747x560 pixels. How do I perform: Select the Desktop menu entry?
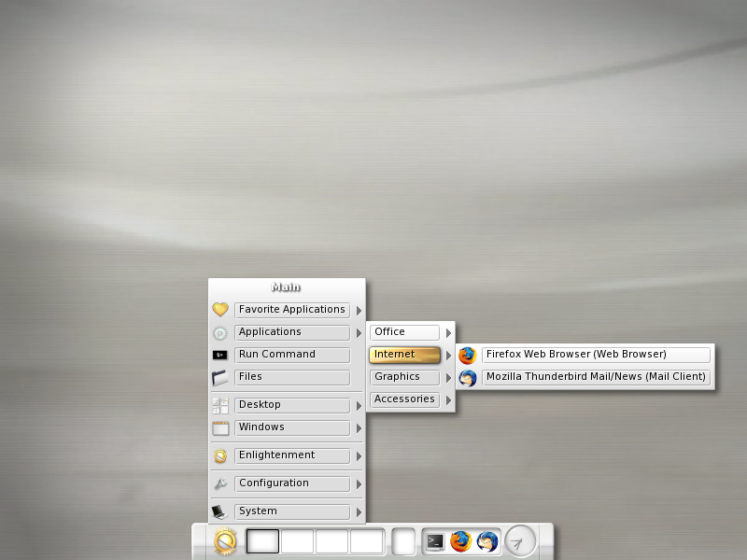click(292, 405)
